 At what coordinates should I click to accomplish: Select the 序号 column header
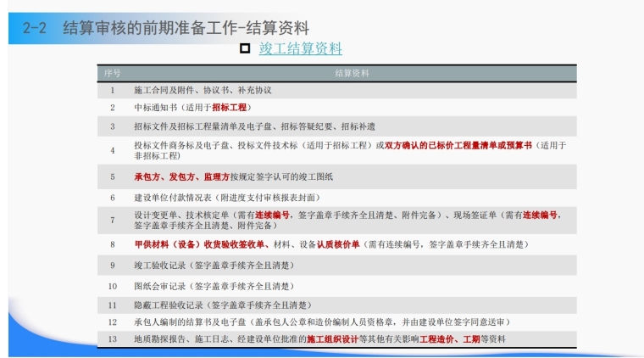tap(113, 73)
